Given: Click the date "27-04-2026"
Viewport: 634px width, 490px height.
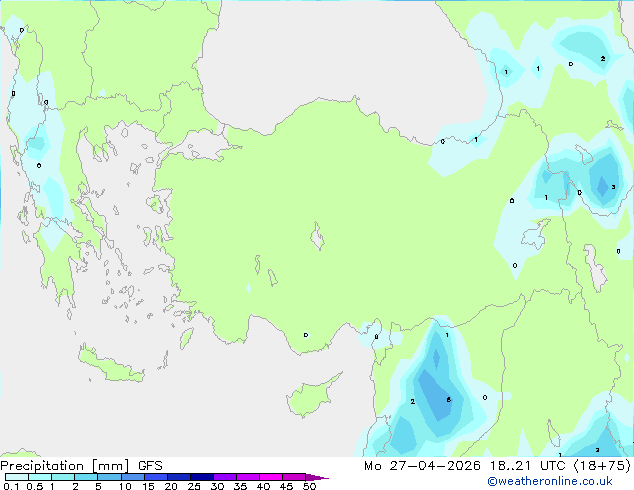Looking at the screenshot, I should 435,466.
